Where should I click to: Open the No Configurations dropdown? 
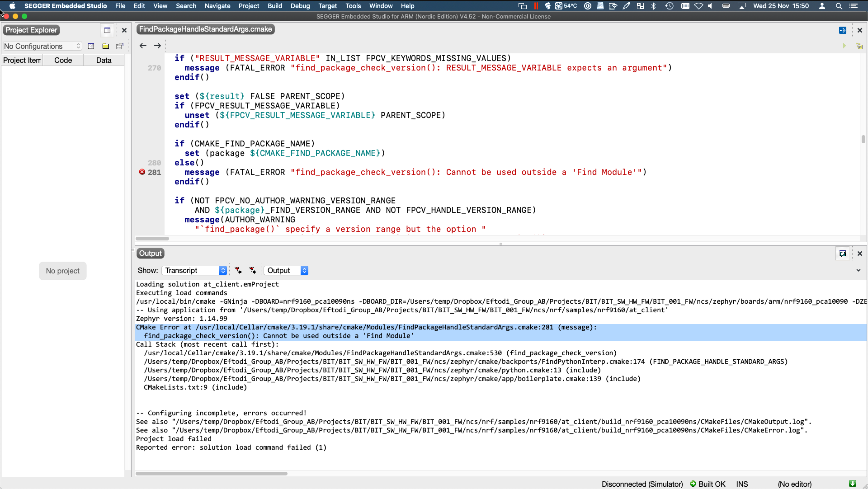pyautogui.click(x=42, y=46)
